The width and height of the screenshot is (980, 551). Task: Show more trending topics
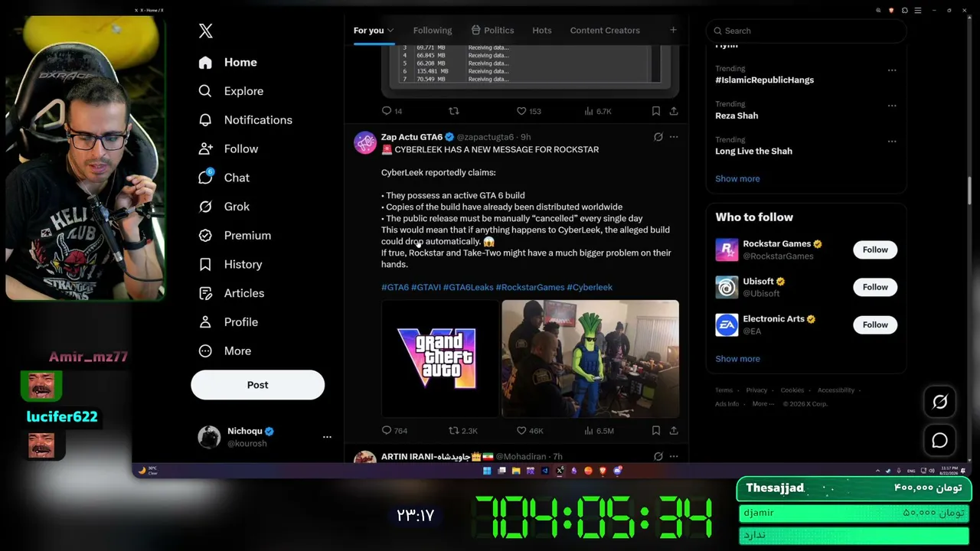[737, 179]
